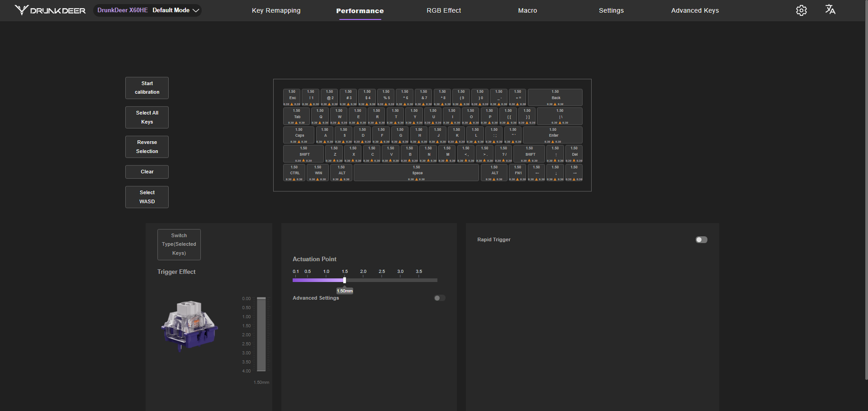Turn on Advanced Settings toggle

[439, 298]
